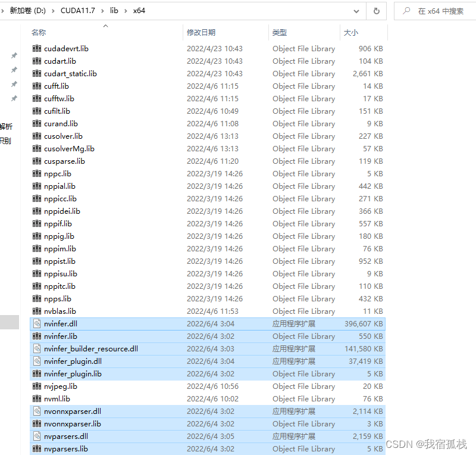This screenshot has width=476, height=455.
Task: Click the cusparse.lib file icon
Action: pyautogui.click(x=37, y=161)
